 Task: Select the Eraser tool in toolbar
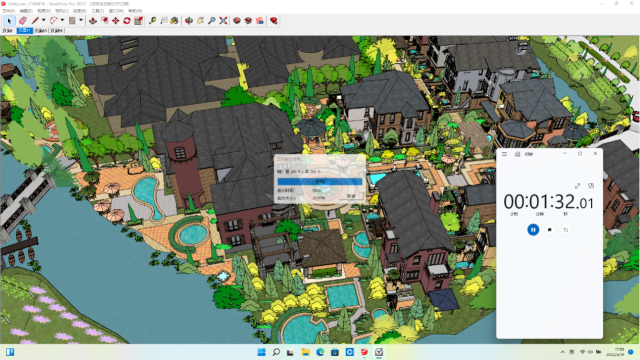coord(23,20)
